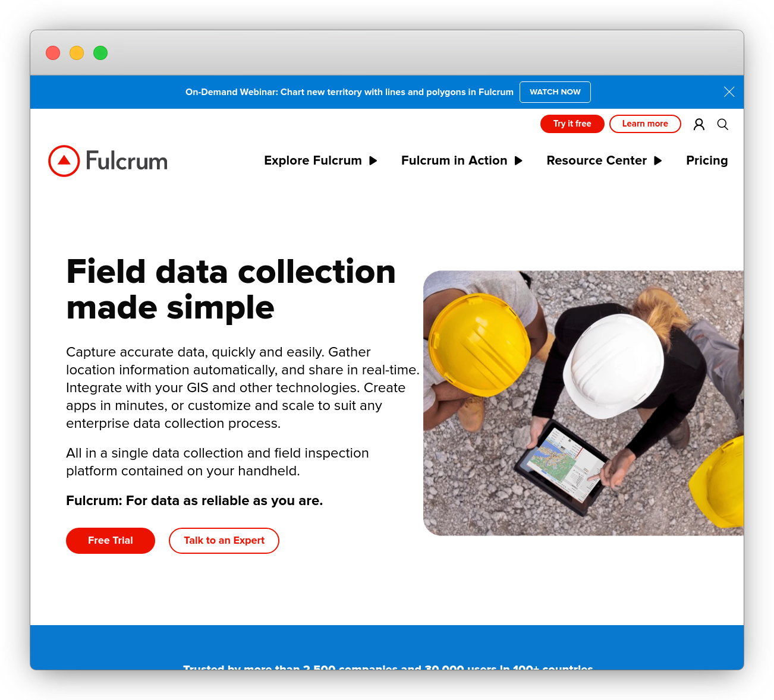Expand the Resource Center dropdown arrow
This screenshot has height=700, width=774.
(658, 160)
